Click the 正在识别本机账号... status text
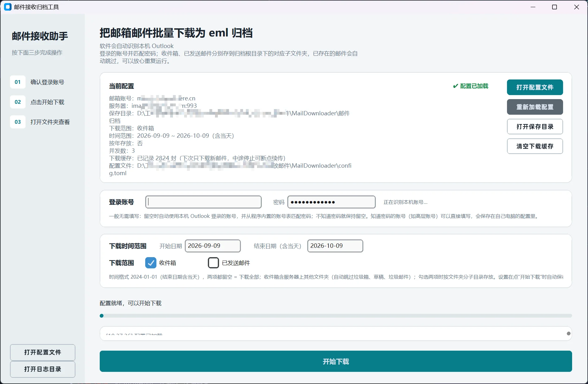The image size is (588, 384). point(405,202)
